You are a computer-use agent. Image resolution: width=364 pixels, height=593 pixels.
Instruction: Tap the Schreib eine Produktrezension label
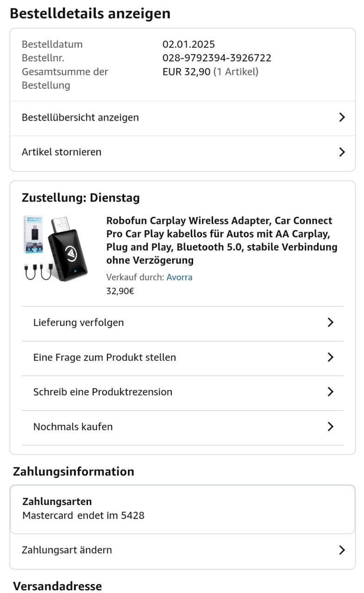point(103,392)
